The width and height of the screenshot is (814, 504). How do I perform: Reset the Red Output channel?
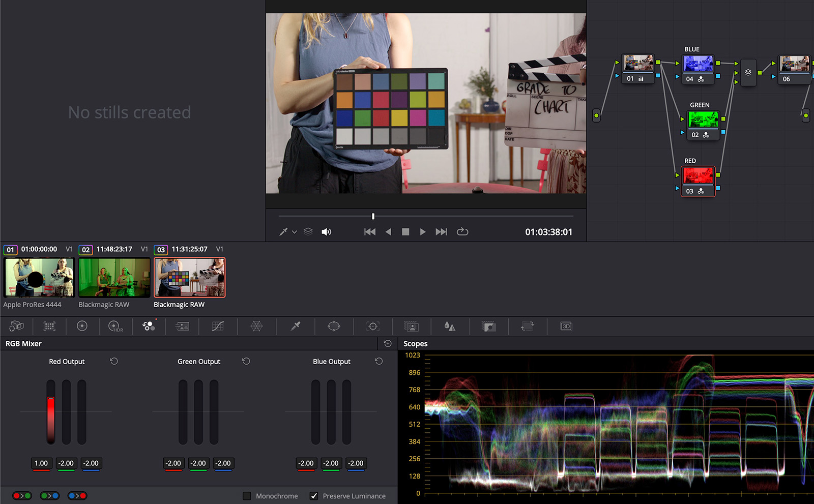click(x=114, y=361)
